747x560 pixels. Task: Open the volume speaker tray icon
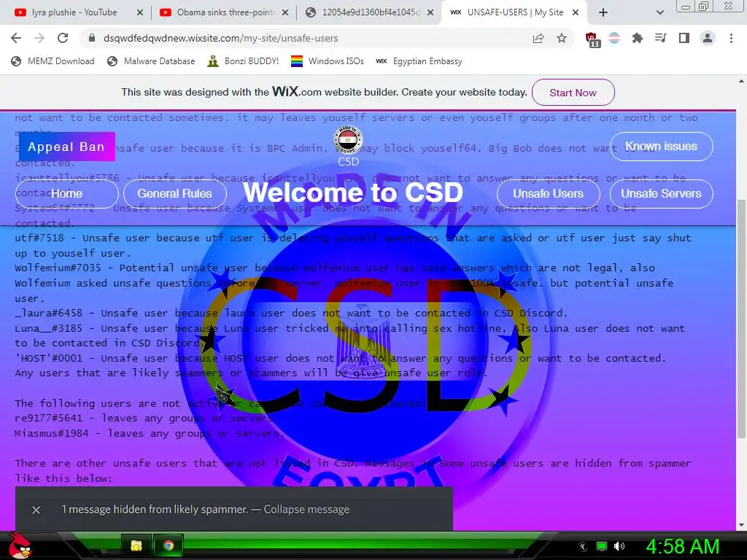point(619,546)
